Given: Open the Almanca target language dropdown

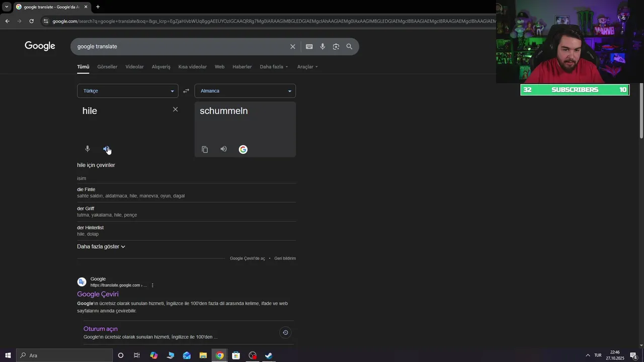Looking at the screenshot, I should click(245, 91).
